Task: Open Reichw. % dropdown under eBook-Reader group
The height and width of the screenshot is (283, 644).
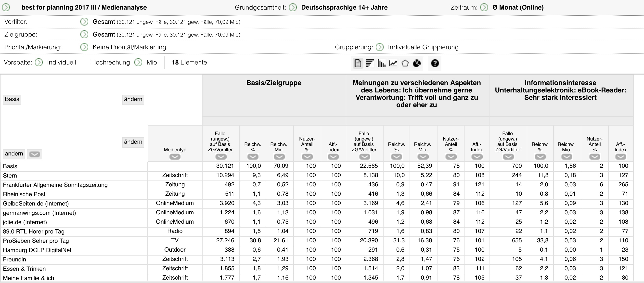Action: pyautogui.click(x=540, y=157)
